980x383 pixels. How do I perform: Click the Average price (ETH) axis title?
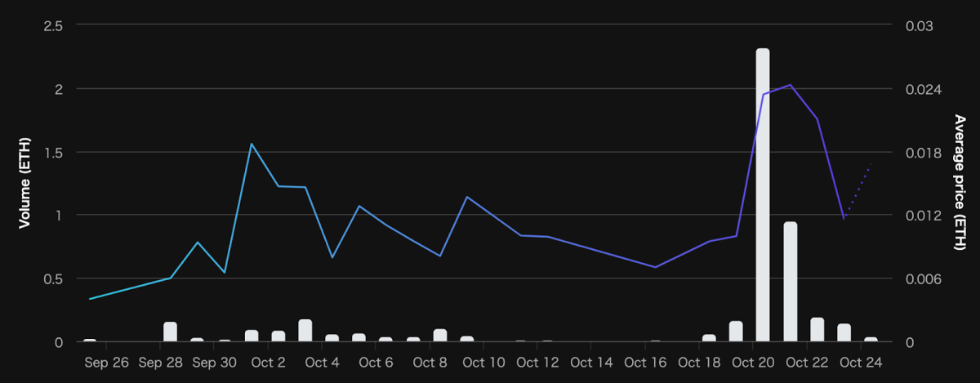tap(959, 183)
